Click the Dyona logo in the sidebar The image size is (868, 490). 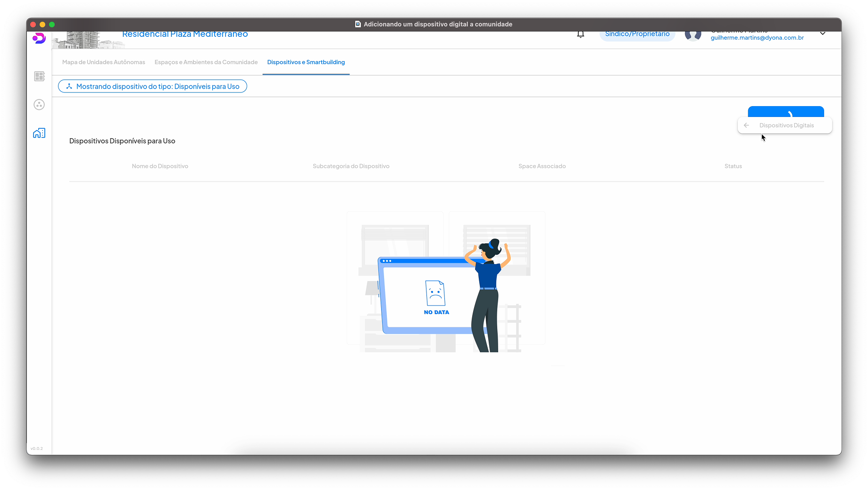tap(39, 38)
